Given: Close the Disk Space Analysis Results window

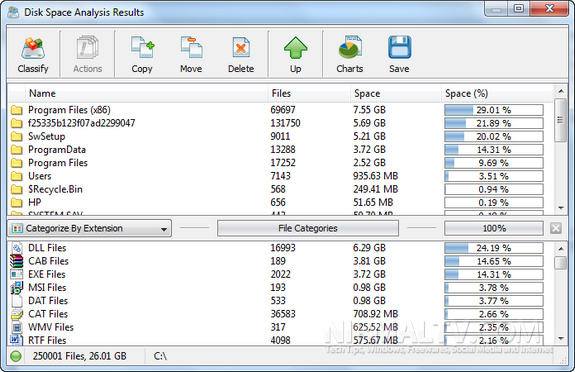Looking at the screenshot, I should pos(549,9).
